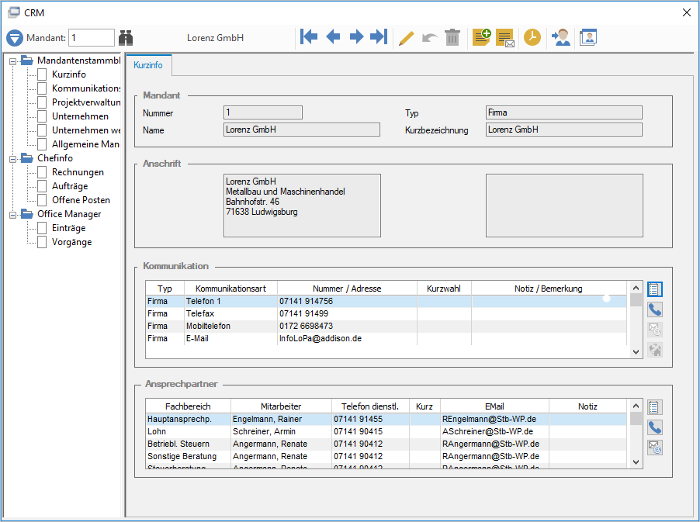The width and height of the screenshot is (700, 522).
Task: Toggle the Rechnungen checkbox
Action: pyautogui.click(x=42, y=172)
